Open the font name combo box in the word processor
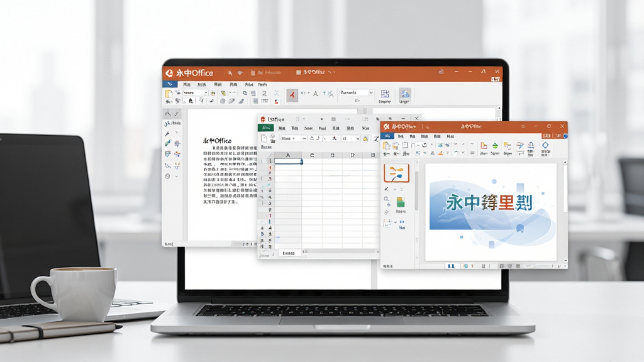 tap(195, 93)
